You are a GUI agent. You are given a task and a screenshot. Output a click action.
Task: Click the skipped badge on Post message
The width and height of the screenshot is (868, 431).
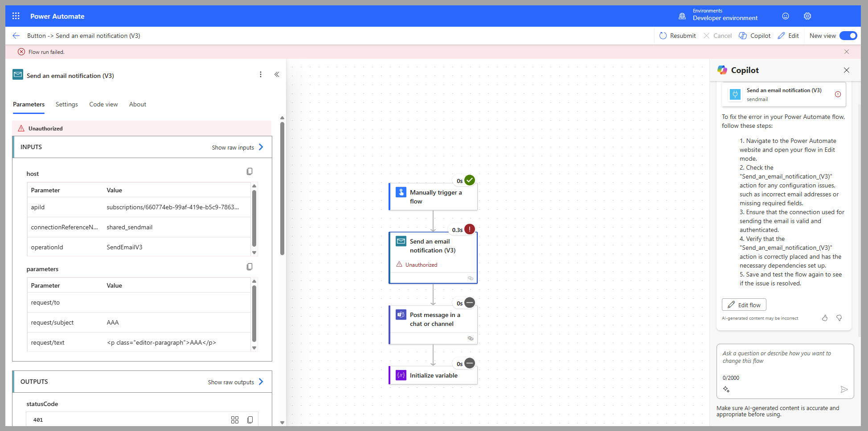tap(470, 303)
